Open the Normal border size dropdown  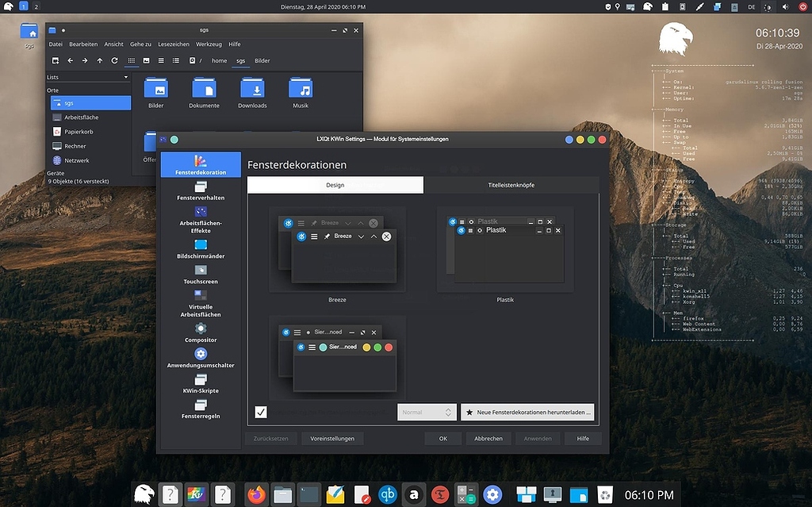tap(426, 412)
